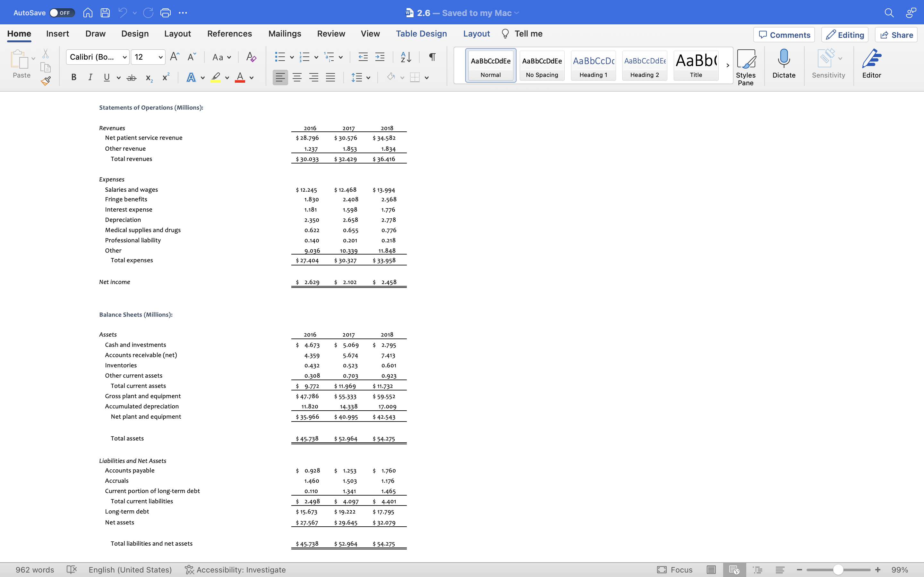
Task: Open the Editor pen icon
Action: (x=871, y=59)
